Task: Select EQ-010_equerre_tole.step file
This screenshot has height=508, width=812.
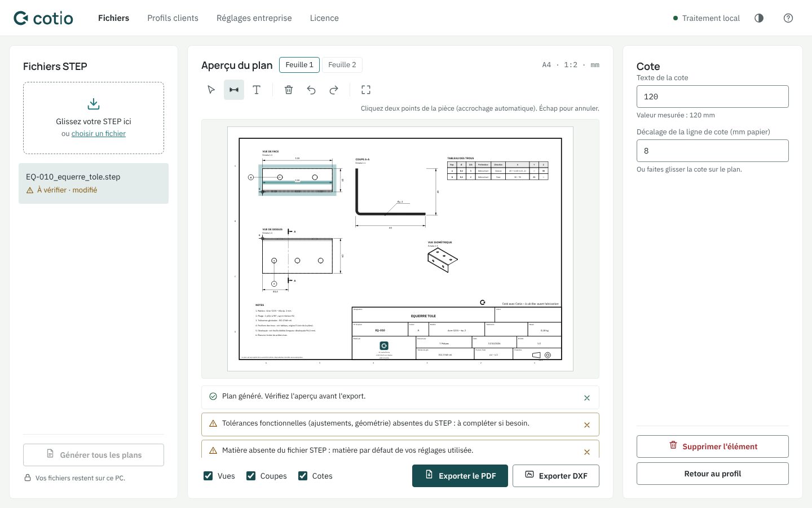Action: coord(94,183)
